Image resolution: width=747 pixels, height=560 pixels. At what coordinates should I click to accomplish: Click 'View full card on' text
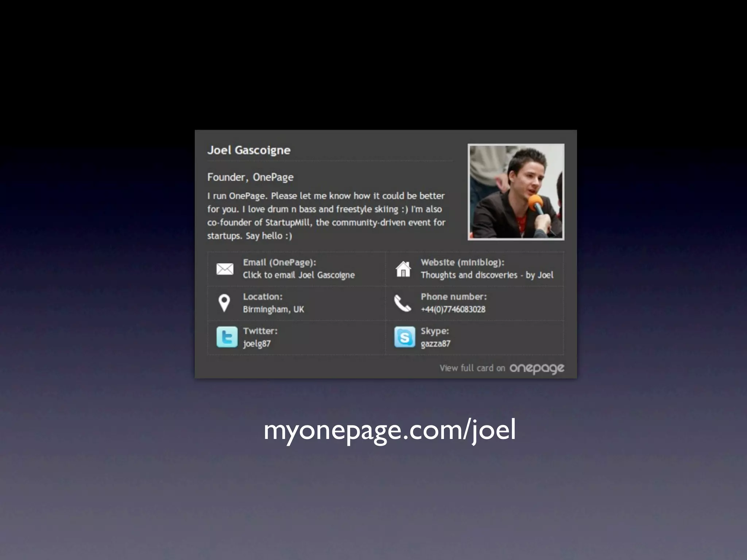(x=472, y=368)
